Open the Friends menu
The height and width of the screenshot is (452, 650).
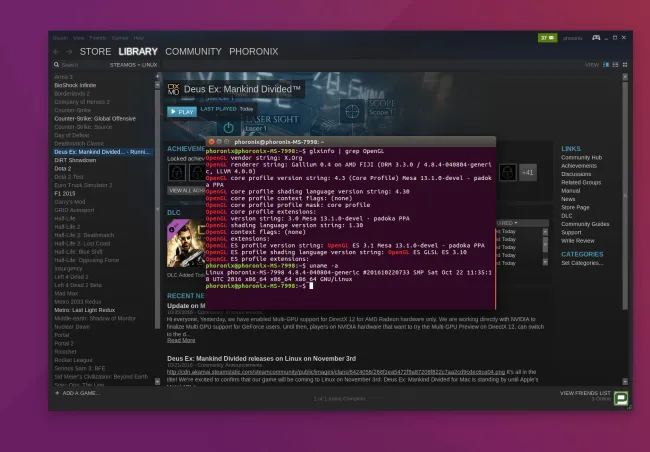tap(97, 38)
